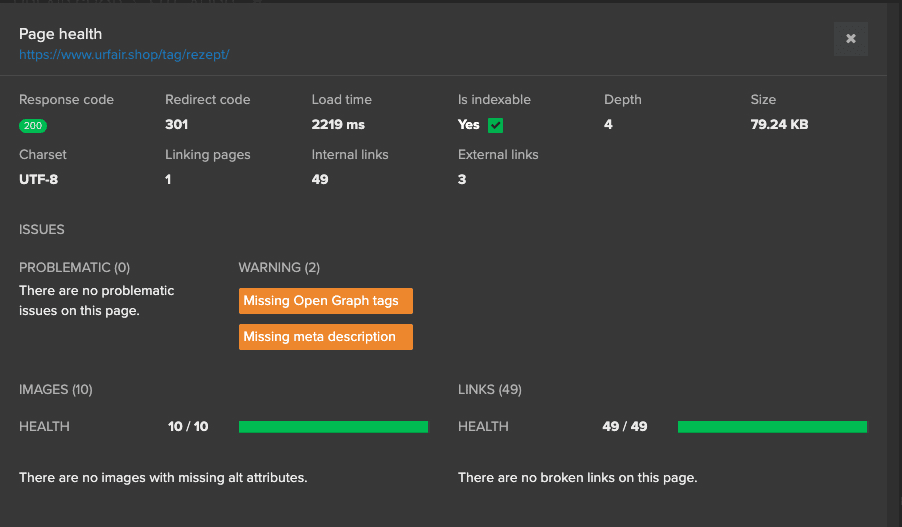Click the green 200 response code badge

[33, 126]
